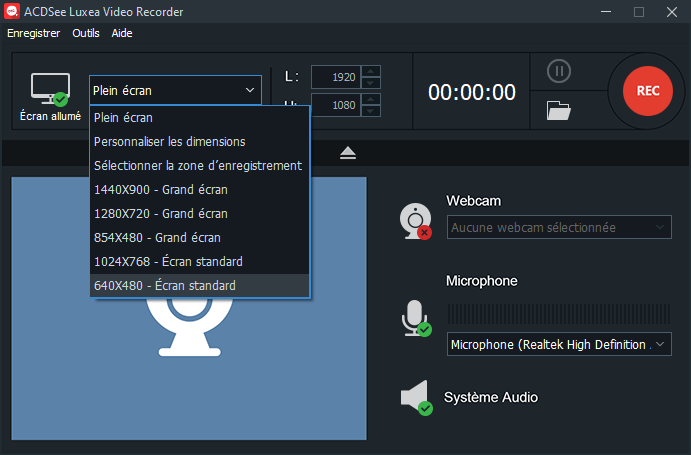
Task: Click the ACDSee Luxea app logo icon
Action: (x=13, y=12)
